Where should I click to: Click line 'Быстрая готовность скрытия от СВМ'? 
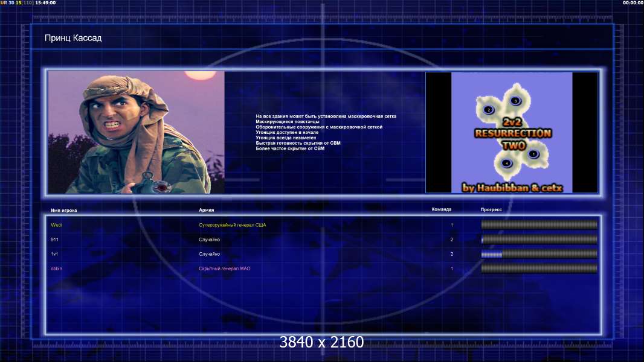click(298, 143)
